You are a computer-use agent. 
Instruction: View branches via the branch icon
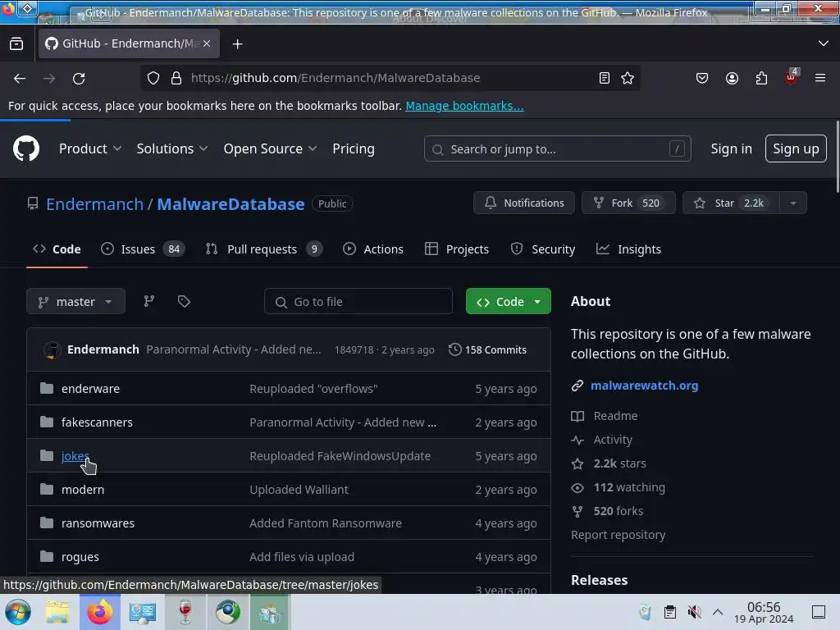(x=149, y=301)
